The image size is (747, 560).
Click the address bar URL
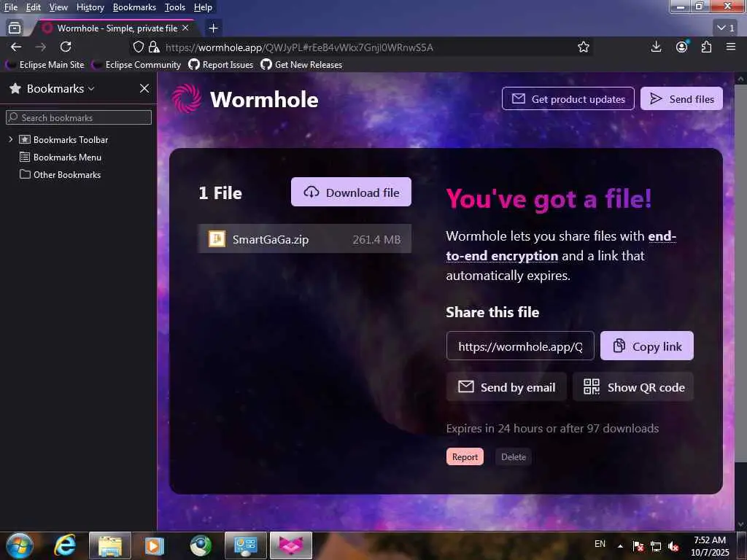pyautogui.click(x=299, y=47)
